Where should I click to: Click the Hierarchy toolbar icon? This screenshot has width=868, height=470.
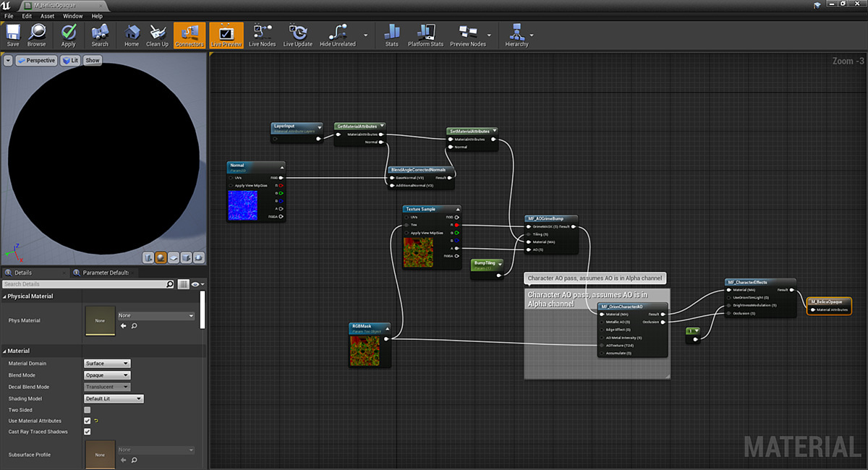516,34
